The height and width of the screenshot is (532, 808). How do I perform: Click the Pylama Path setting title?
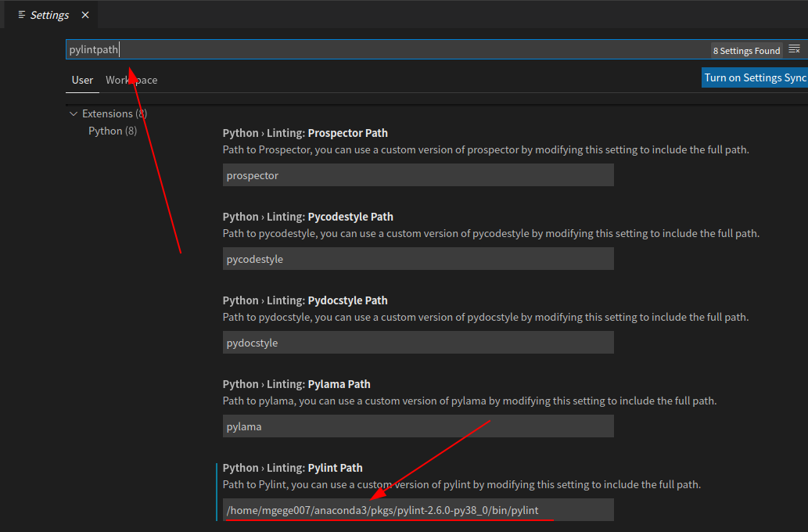click(x=296, y=384)
